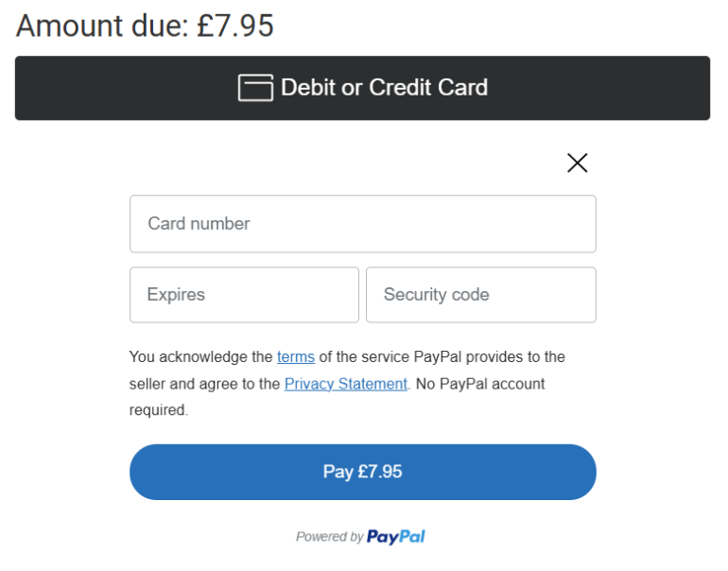Image resolution: width=728 pixels, height=571 pixels.
Task: Click the blue PayPal wordmark
Action: coord(395,537)
